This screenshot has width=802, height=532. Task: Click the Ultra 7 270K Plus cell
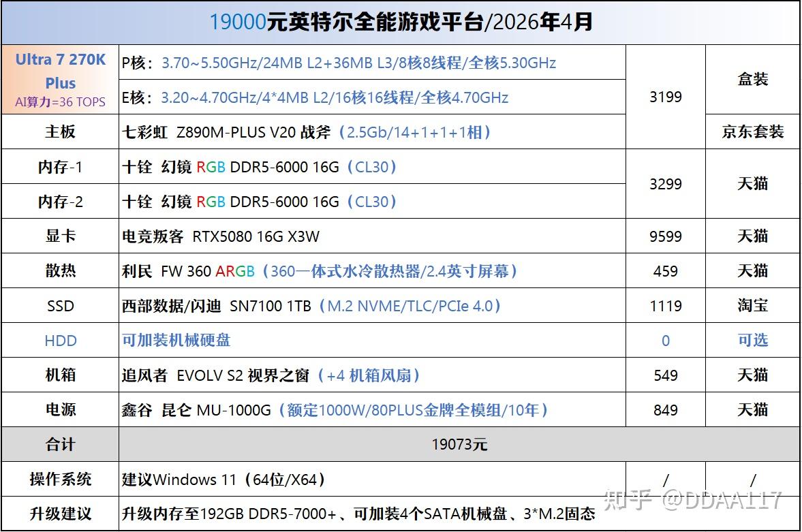61,79
